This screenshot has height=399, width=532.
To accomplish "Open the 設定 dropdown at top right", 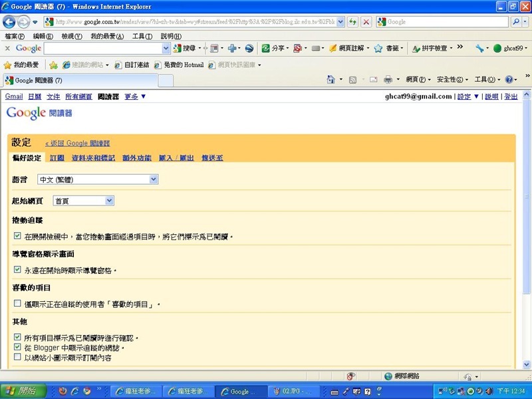I will (x=468, y=96).
